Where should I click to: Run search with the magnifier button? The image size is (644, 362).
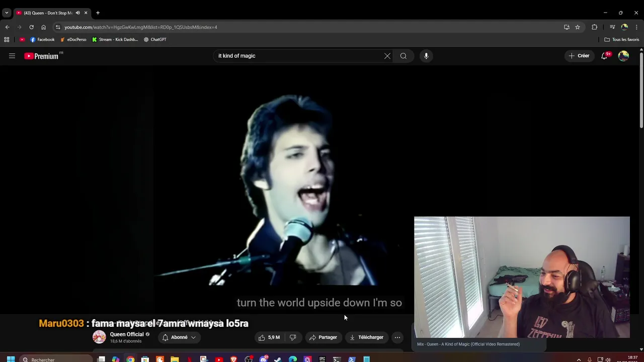click(x=404, y=56)
